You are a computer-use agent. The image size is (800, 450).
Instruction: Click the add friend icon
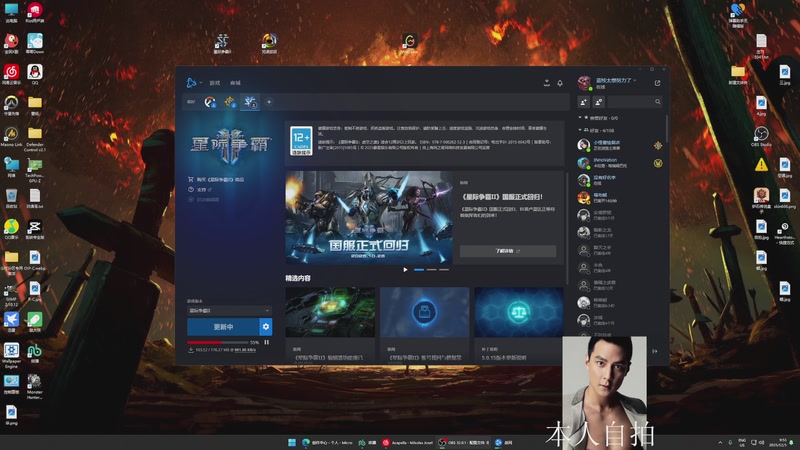(x=584, y=102)
